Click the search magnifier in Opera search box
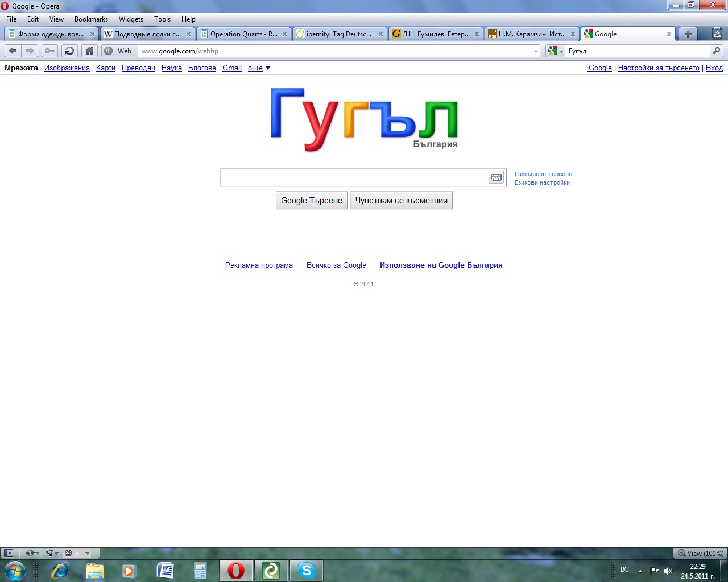The height and width of the screenshot is (582, 728). [x=717, y=51]
